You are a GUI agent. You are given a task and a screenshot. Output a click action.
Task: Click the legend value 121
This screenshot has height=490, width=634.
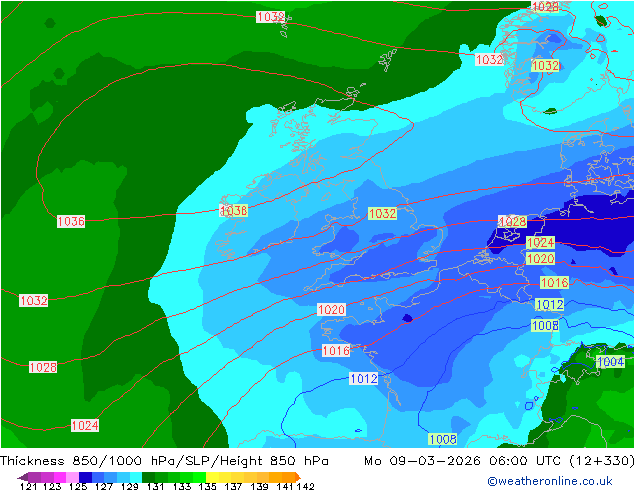(28, 486)
